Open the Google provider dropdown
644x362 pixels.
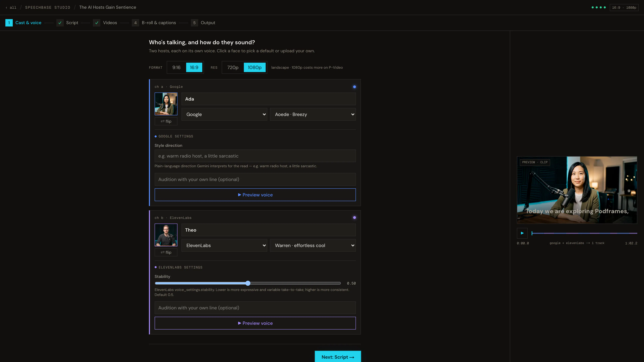point(224,114)
